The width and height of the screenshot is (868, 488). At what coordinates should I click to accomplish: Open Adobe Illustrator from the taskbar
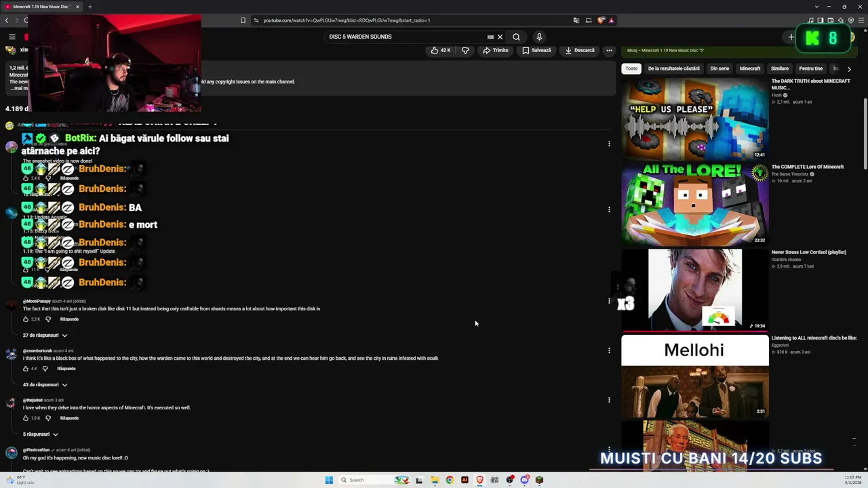465,480
